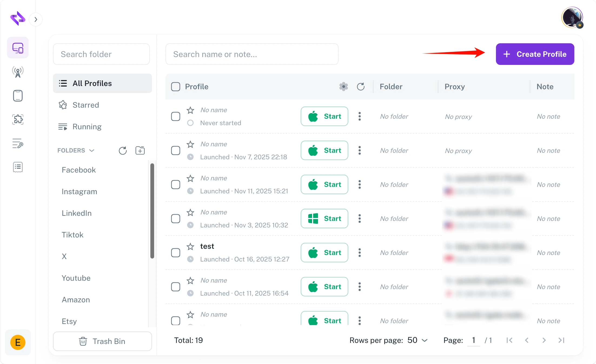This screenshot has height=364, width=596.
Task: Refresh the folders list
Action: point(122,150)
